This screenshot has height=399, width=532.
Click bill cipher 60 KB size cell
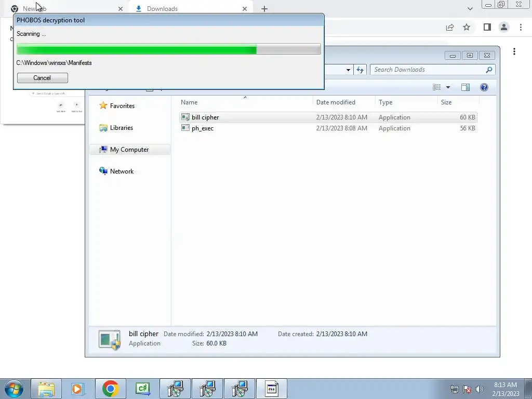pos(467,117)
